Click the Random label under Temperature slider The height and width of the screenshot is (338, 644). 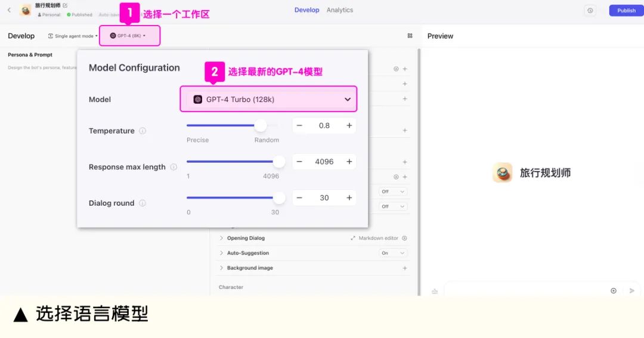tap(267, 140)
